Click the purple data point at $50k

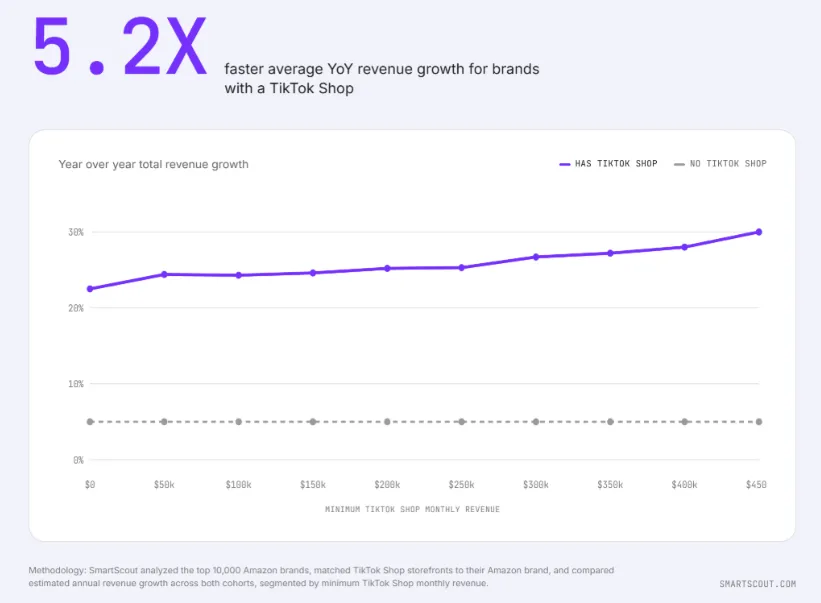pyautogui.click(x=164, y=274)
